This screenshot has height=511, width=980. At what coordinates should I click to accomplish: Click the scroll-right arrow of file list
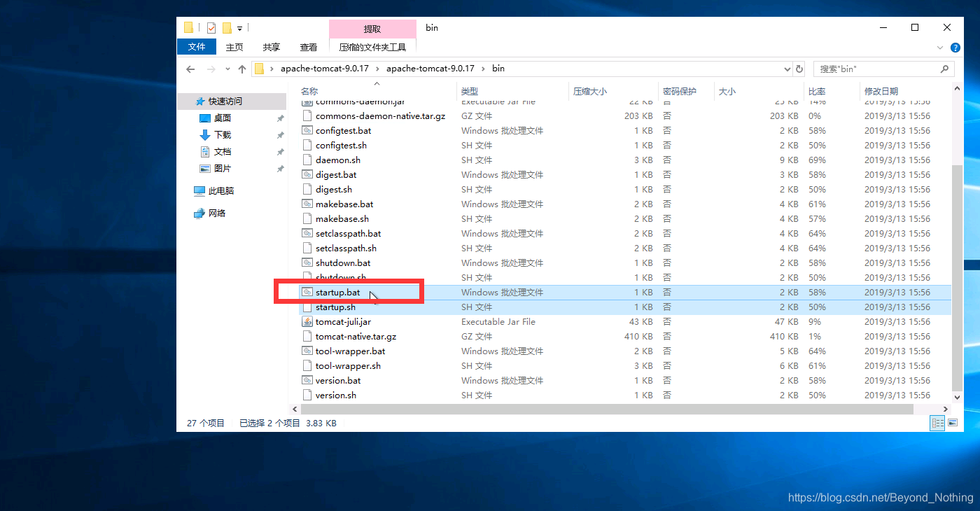(946, 409)
